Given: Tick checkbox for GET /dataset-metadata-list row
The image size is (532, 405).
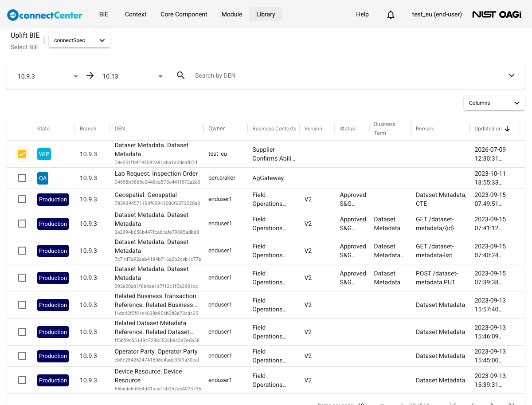Looking at the screenshot, I should (22, 251).
